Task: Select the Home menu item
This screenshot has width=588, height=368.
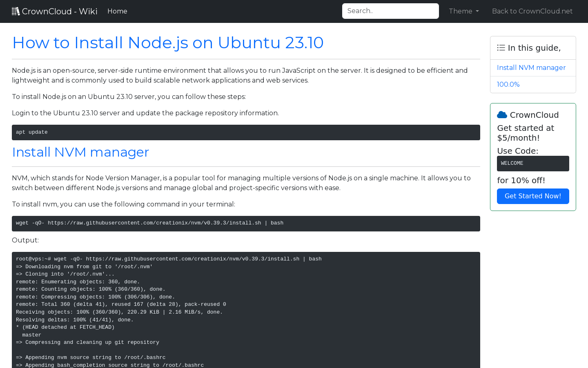Action: 117,11
